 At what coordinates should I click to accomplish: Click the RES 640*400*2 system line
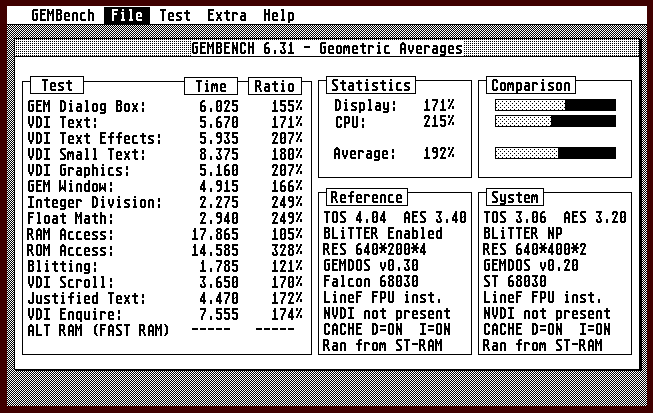click(x=534, y=250)
